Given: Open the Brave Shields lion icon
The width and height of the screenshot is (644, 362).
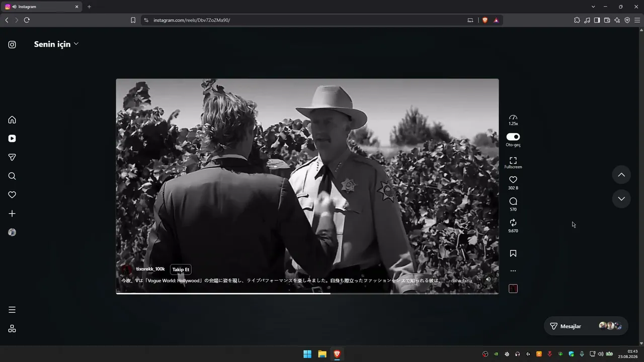Looking at the screenshot, I should [485, 20].
